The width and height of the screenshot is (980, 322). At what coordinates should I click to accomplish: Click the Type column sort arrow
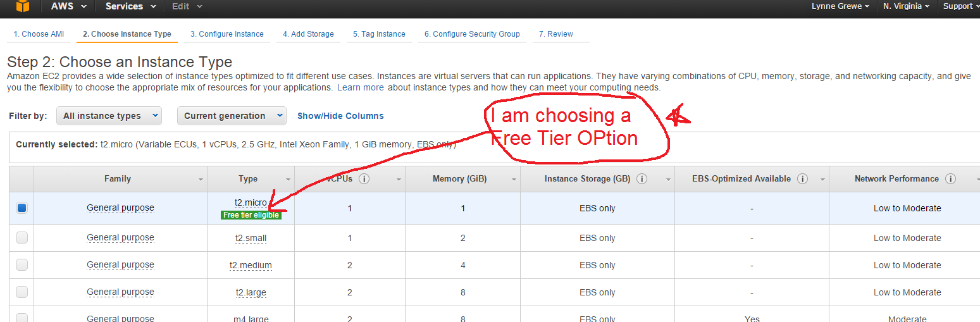pos(288,180)
